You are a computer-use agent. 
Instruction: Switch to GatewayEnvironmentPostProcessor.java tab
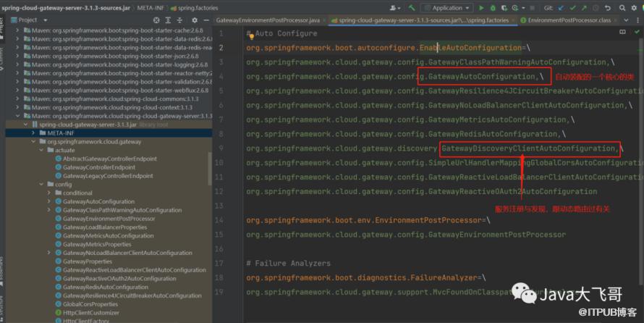[x=268, y=20]
